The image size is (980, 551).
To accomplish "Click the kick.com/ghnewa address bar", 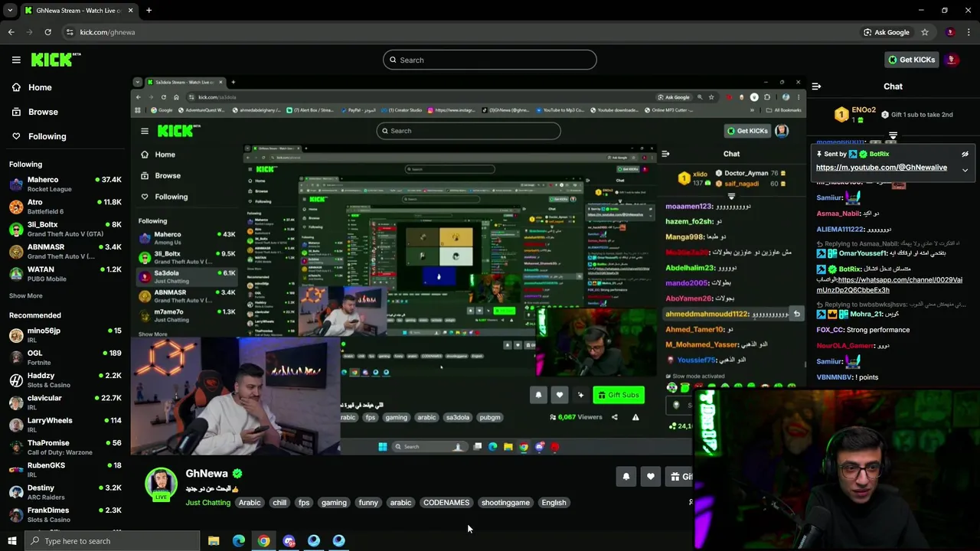I will click(x=459, y=32).
